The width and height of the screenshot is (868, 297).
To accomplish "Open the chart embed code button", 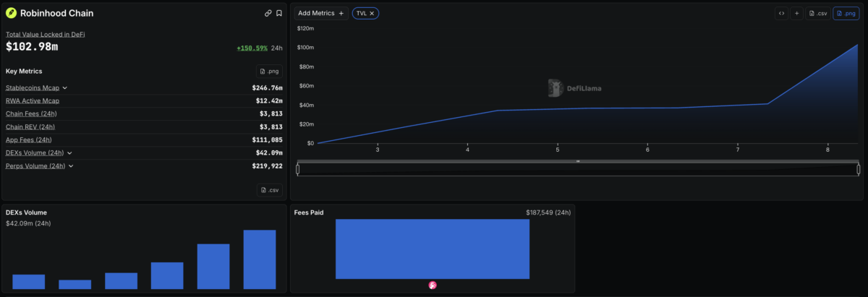I will click(x=781, y=13).
